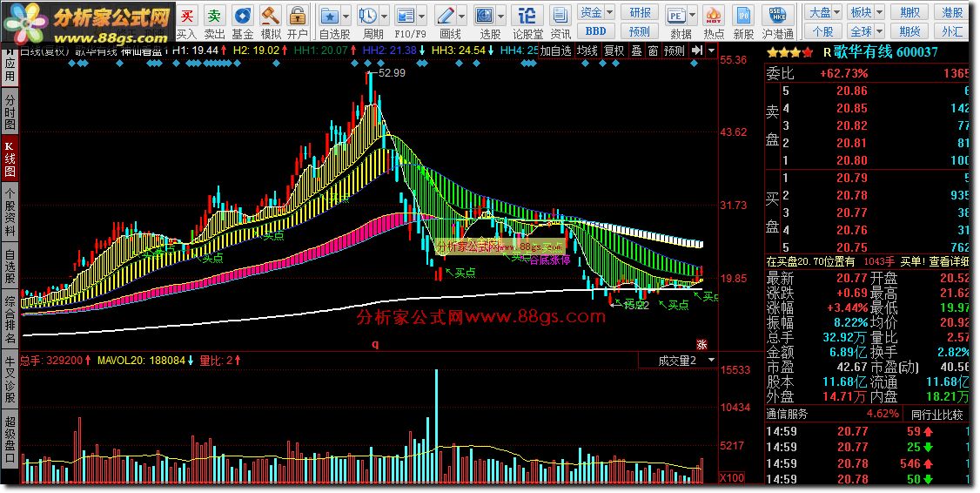This screenshot has height=493, width=980.
Task: Click the jump-to-end arrow icon in chart toolbar
Action: coord(698,51)
